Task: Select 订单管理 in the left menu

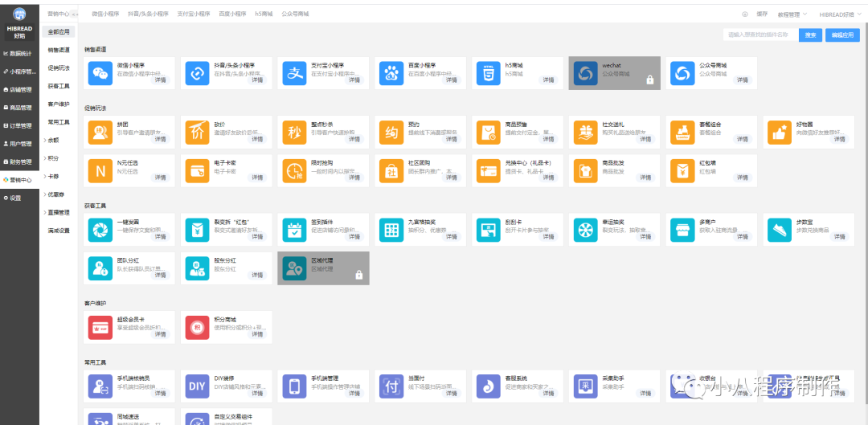Action: pyautogui.click(x=19, y=125)
